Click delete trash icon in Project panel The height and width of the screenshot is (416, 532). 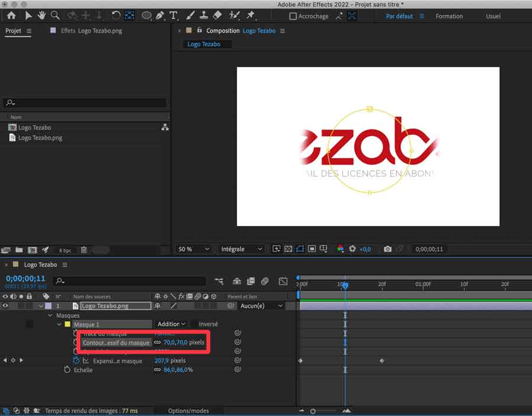pos(84,250)
